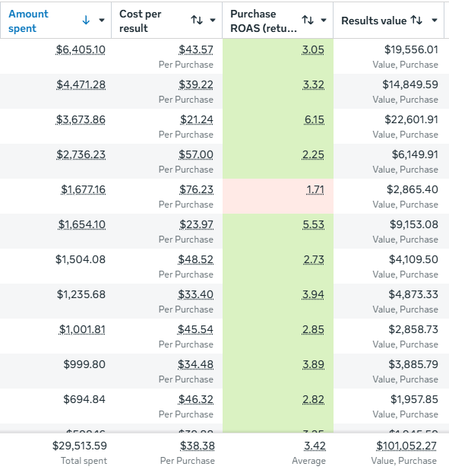Click ROAS value 3.94
The image size is (449, 476).
click(x=313, y=294)
